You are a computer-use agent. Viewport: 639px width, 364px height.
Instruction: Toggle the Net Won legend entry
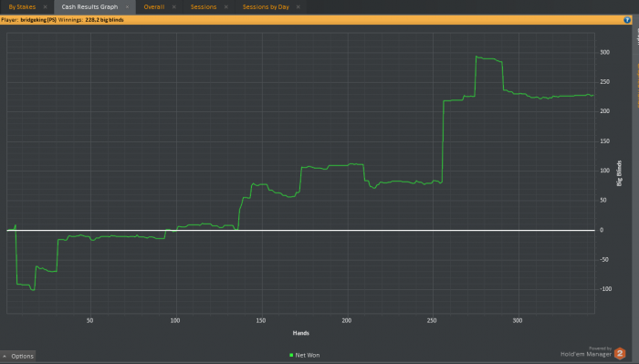click(304, 355)
